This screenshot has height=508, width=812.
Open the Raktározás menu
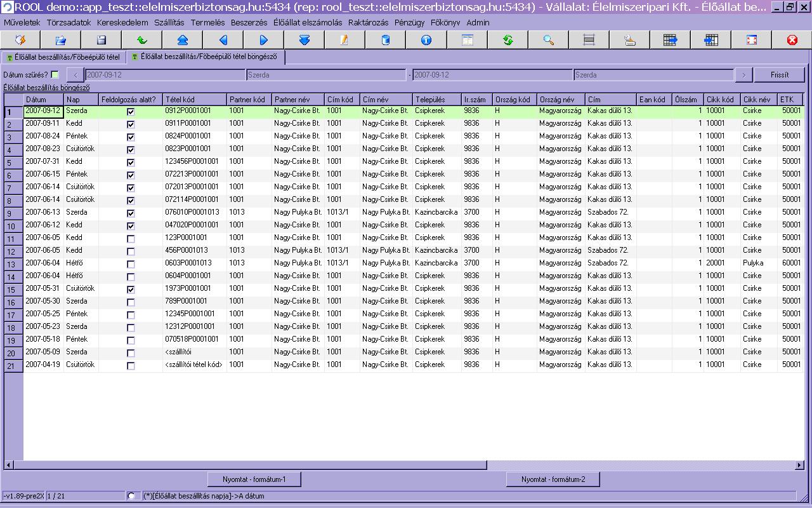368,22
